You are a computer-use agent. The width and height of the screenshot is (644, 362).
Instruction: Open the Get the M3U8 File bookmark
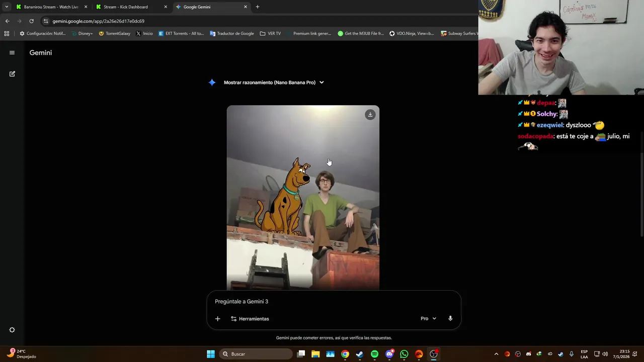361,34
